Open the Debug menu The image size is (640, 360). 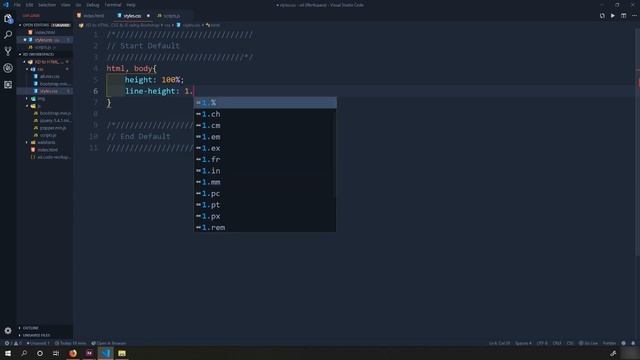pyautogui.click(x=93, y=5)
